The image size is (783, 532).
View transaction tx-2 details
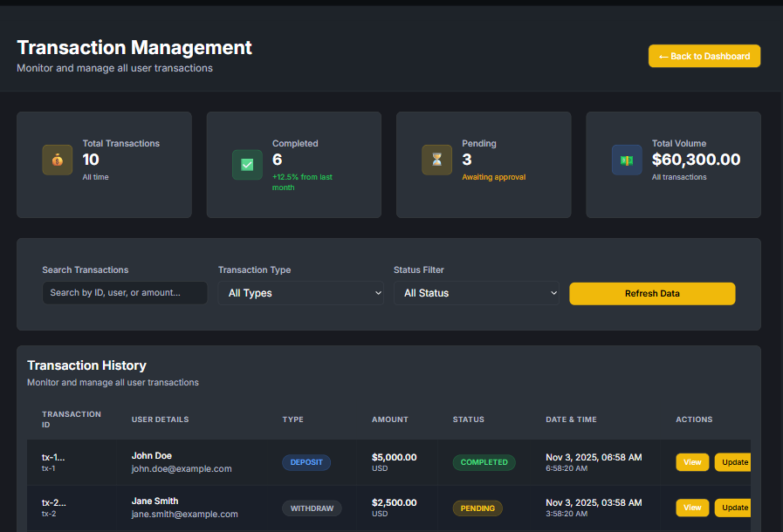(x=692, y=507)
